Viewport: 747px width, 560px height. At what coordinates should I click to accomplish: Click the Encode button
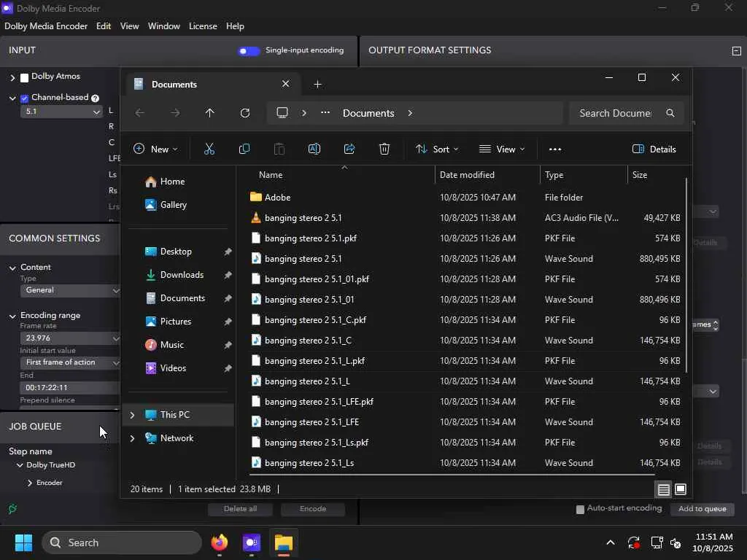pyautogui.click(x=312, y=509)
